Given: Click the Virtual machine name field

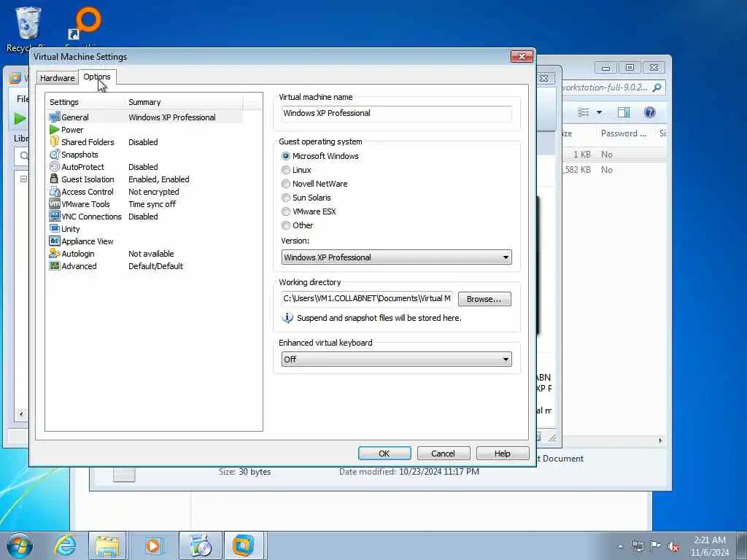Looking at the screenshot, I should point(396,113).
